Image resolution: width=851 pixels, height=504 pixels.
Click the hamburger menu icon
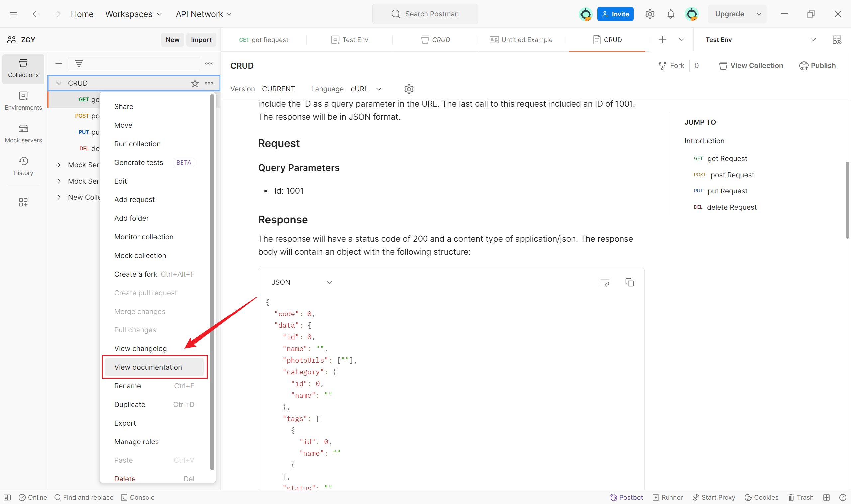coord(13,14)
